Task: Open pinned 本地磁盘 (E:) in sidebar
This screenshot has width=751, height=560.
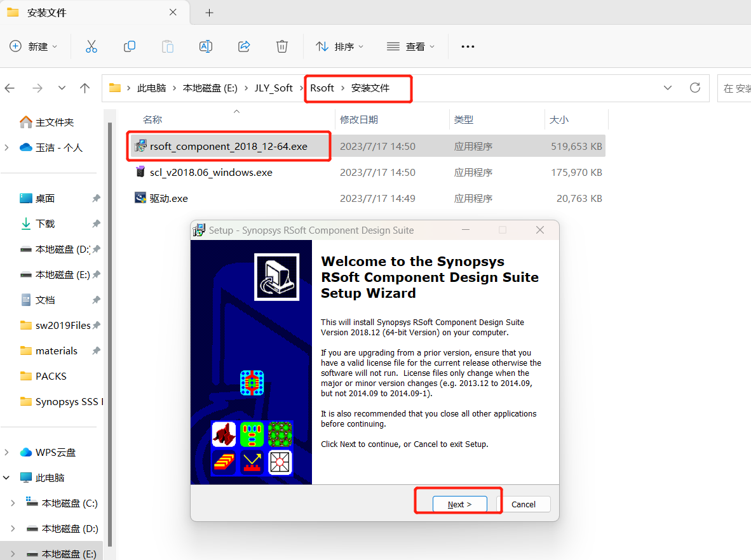Action: (x=62, y=275)
